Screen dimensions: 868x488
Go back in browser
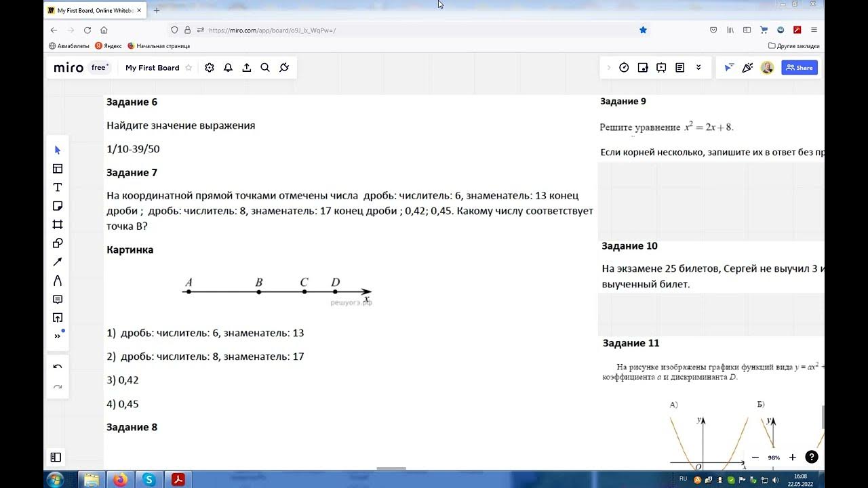(54, 30)
